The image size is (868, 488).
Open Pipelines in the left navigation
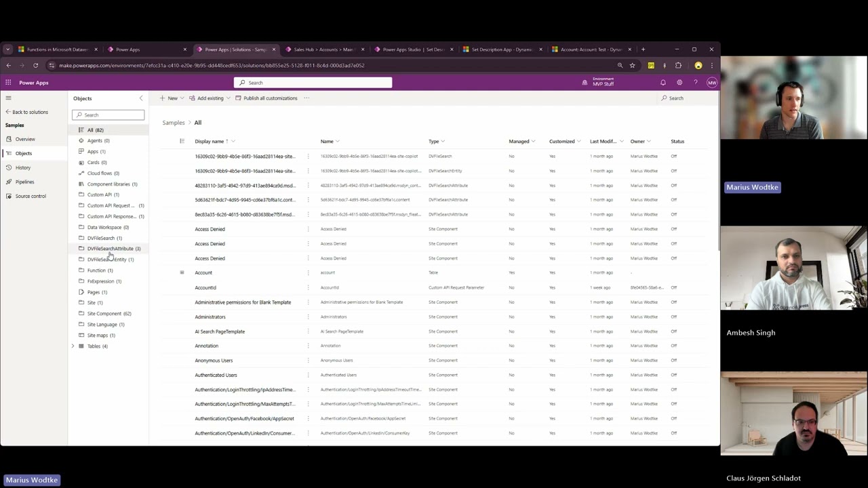(x=25, y=182)
